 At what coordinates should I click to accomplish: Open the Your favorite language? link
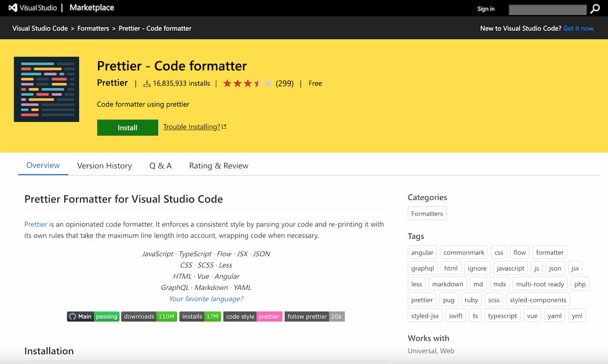point(206,299)
